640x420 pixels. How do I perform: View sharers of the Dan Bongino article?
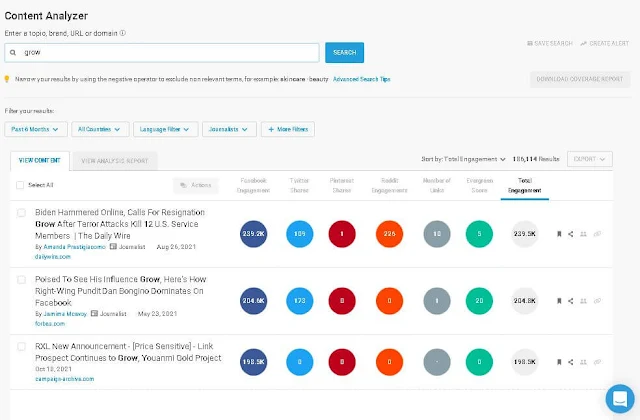click(x=583, y=301)
